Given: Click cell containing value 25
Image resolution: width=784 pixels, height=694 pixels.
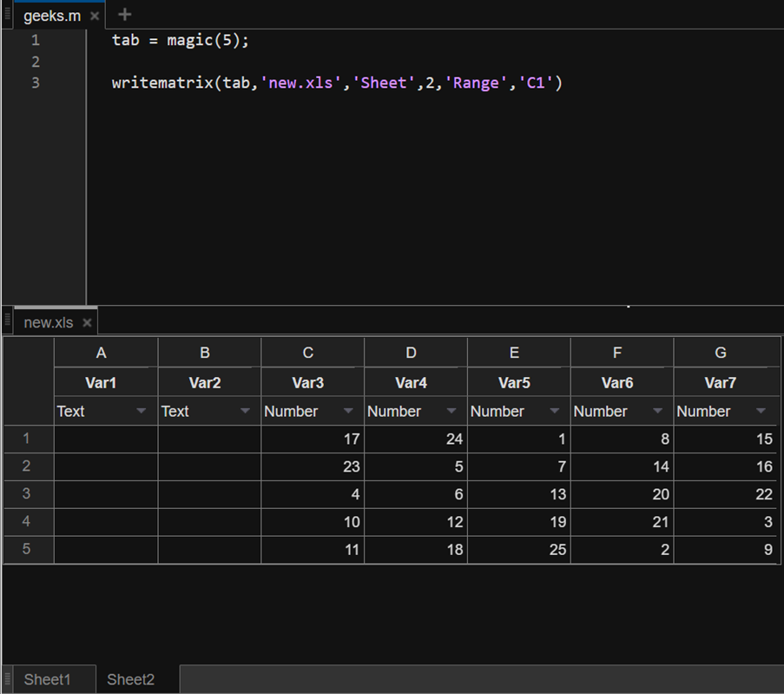Looking at the screenshot, I should pos(518,549).
